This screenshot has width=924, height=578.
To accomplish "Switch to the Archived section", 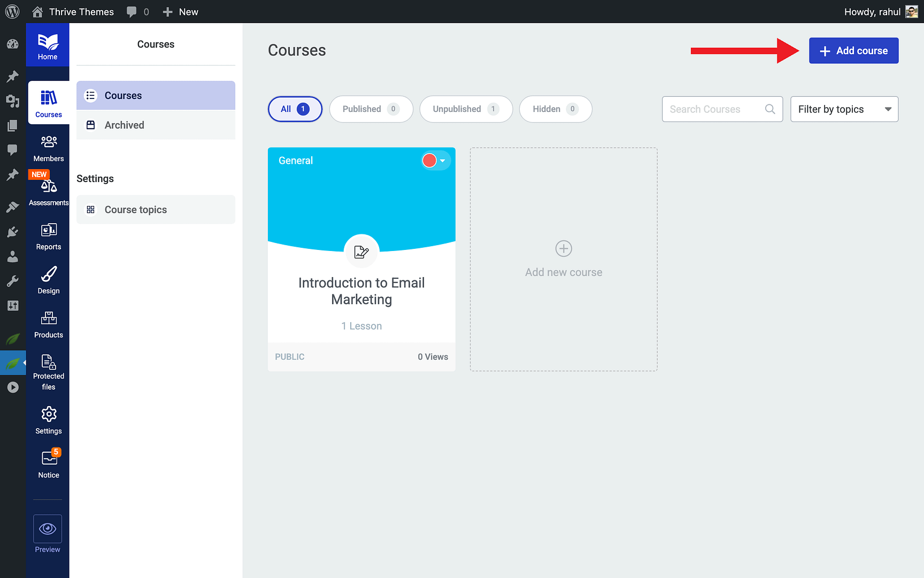I will [x=124, y=125].
